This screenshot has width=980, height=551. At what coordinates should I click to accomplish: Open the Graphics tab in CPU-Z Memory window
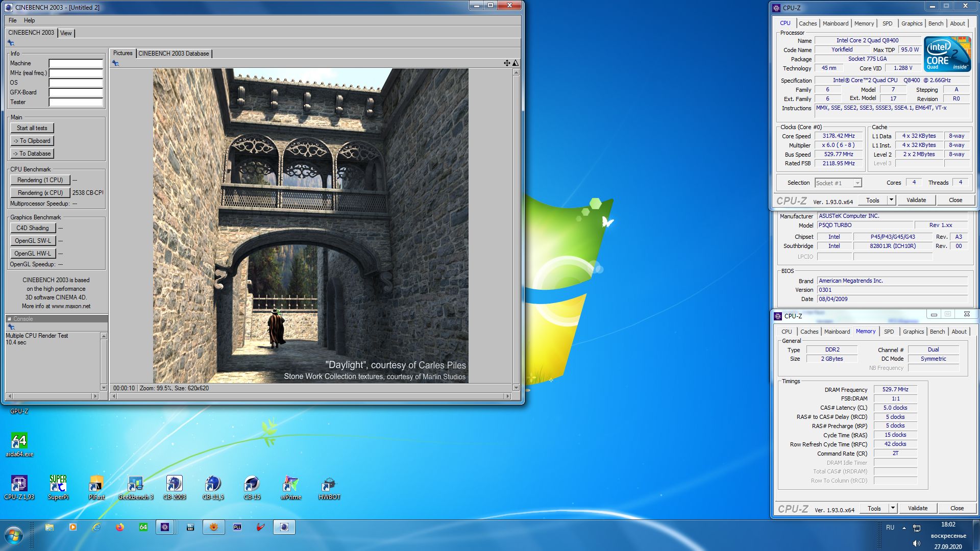coord(914,332)
